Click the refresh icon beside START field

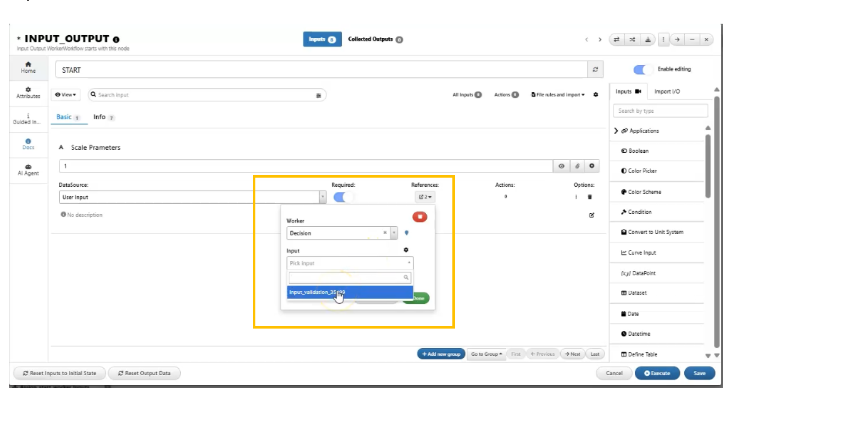pos(595,70)
